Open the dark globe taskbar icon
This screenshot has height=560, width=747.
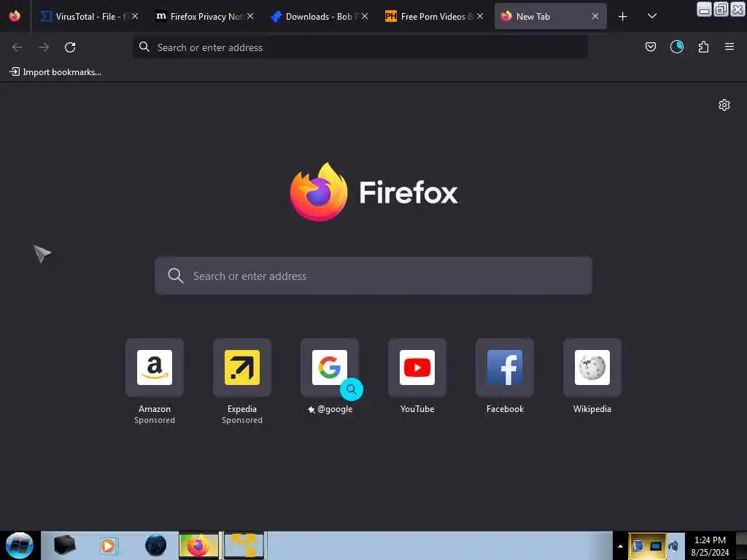(156, 545)
